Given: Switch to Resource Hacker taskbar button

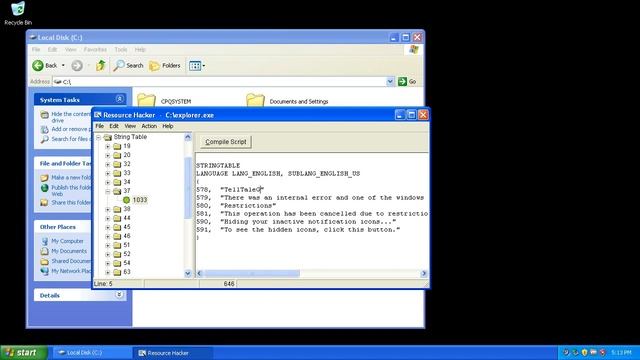Looking at the screenshot, I should [x=173, y=353].
